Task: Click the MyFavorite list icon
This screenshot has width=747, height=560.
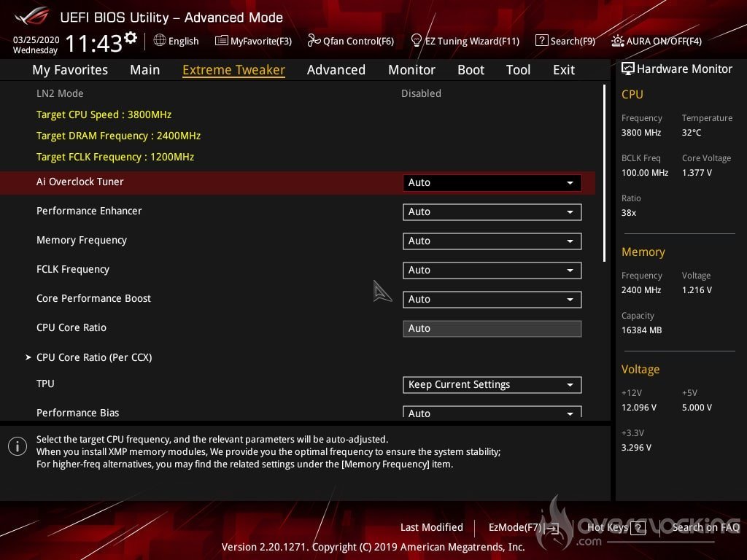Action: click(x=222, y=41)
